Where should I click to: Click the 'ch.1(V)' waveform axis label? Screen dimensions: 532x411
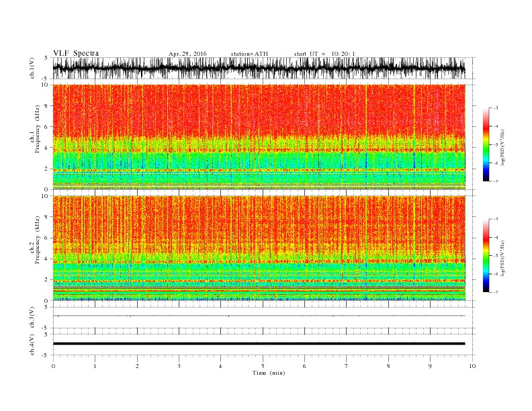pos(32,68)
